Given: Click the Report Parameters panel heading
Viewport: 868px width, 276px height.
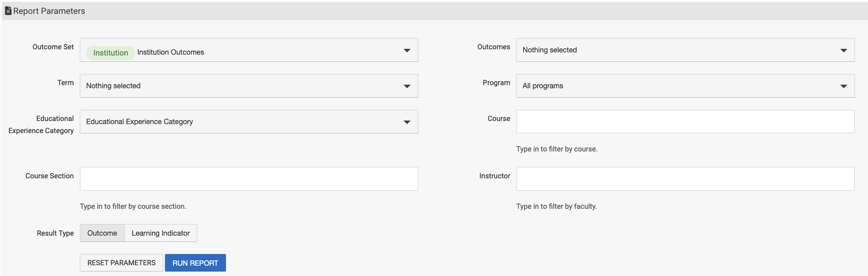Looking at the screenshot, I should [49, 11].
